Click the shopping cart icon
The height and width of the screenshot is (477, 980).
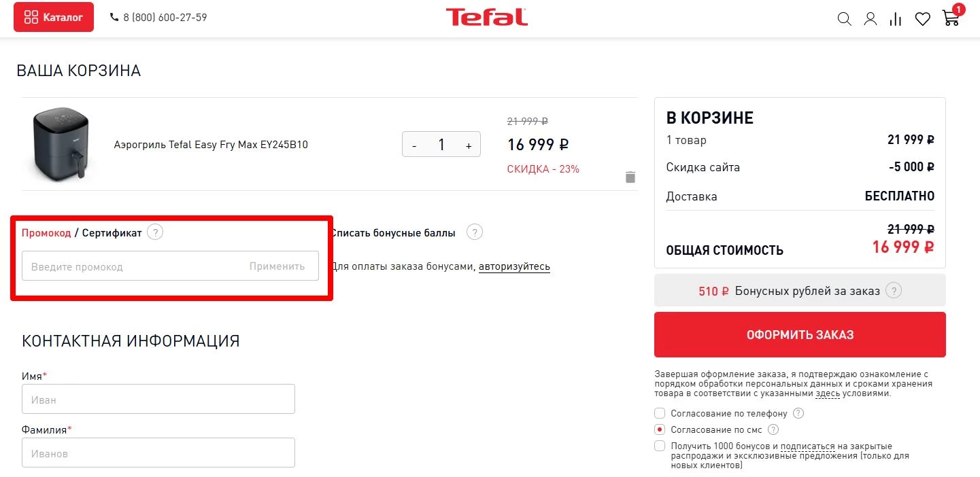click(950, 19)
